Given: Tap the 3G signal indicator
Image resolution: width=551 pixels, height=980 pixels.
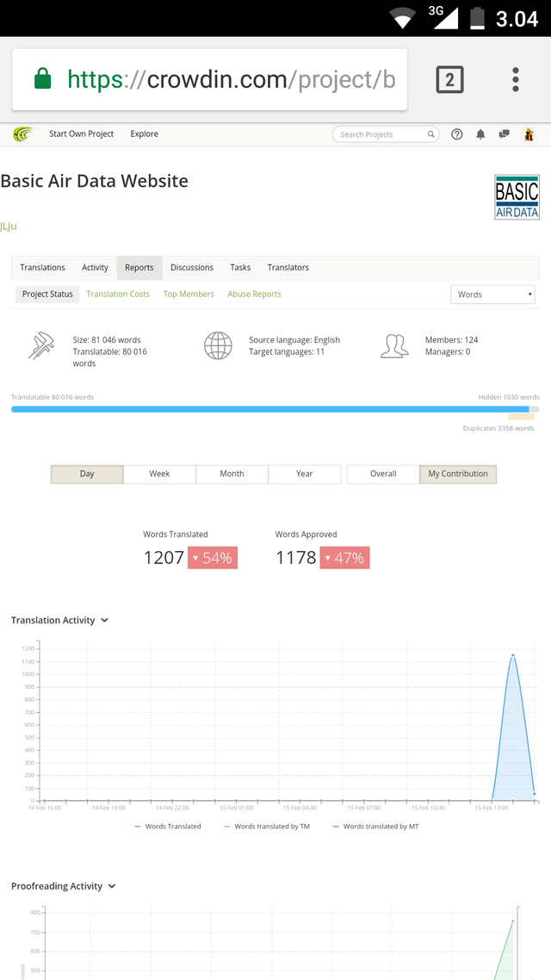Looking at the screenshot, I should pyautogui.click(x=444, y=17).
